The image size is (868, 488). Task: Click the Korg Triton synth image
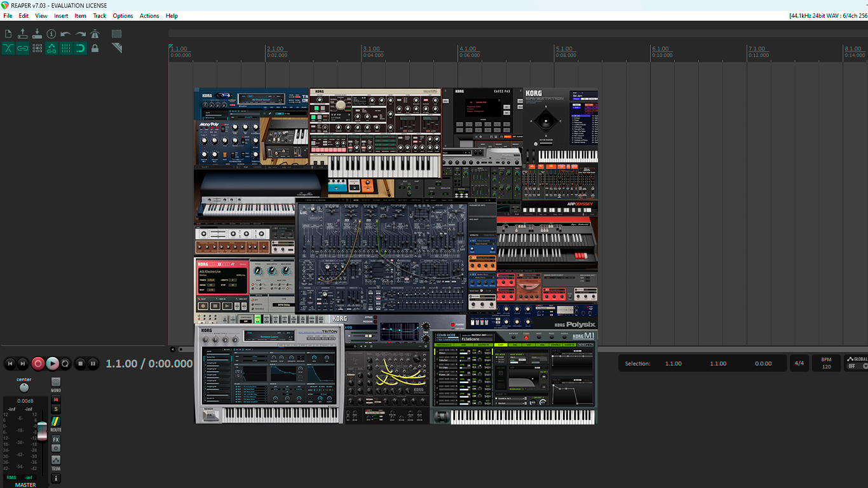[269, 374]
